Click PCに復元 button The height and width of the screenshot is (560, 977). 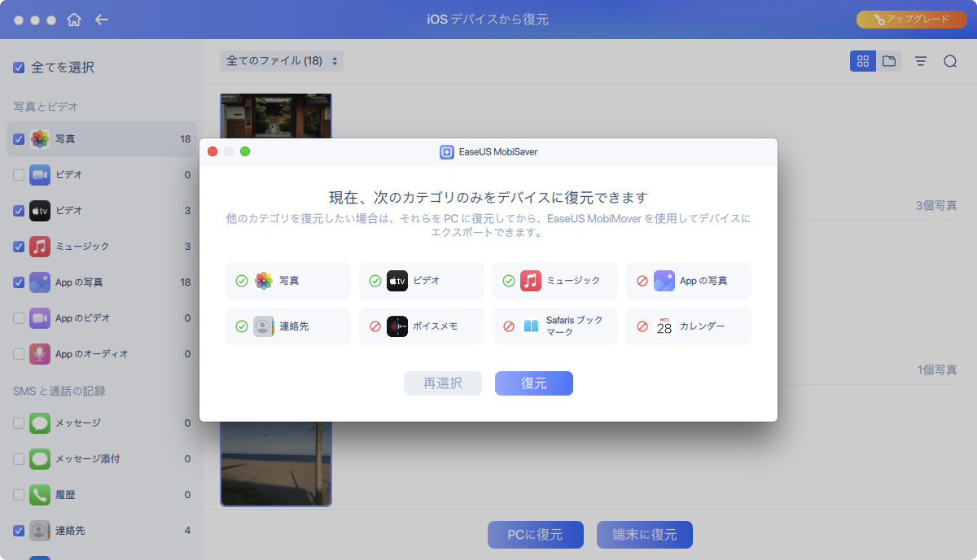click(536, 535)
